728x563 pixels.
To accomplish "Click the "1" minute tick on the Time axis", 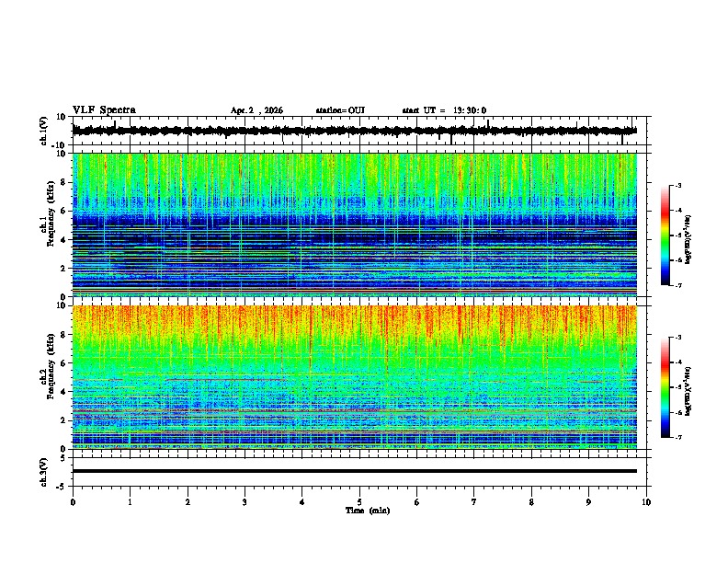I will pyautogui.click(x=130, y=502).
